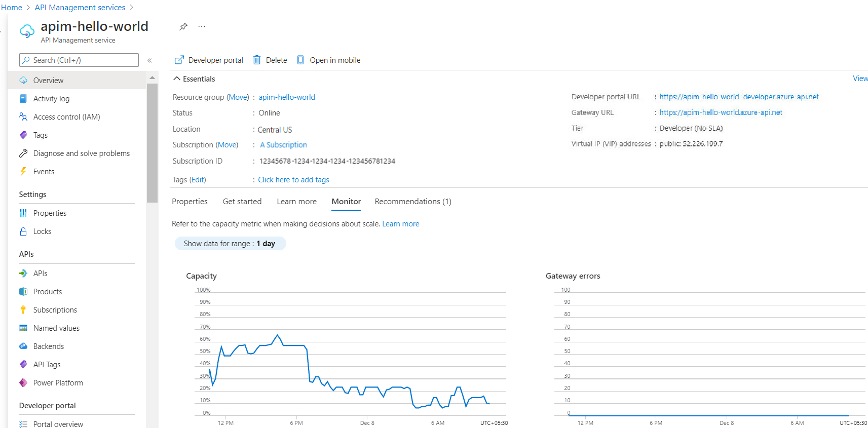
Task: Click the Capacity chart title
Action: 201,276
